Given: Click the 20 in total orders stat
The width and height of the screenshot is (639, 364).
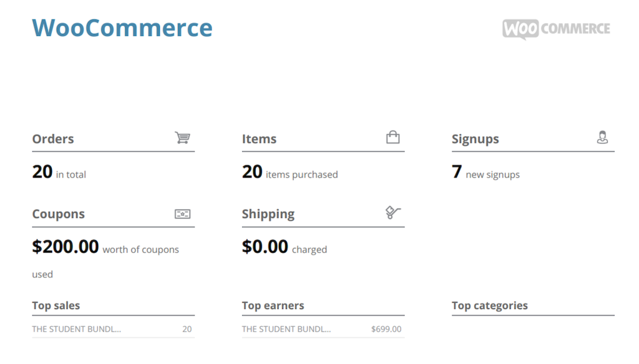Looking at the screenshot, I should pos(59,173).
